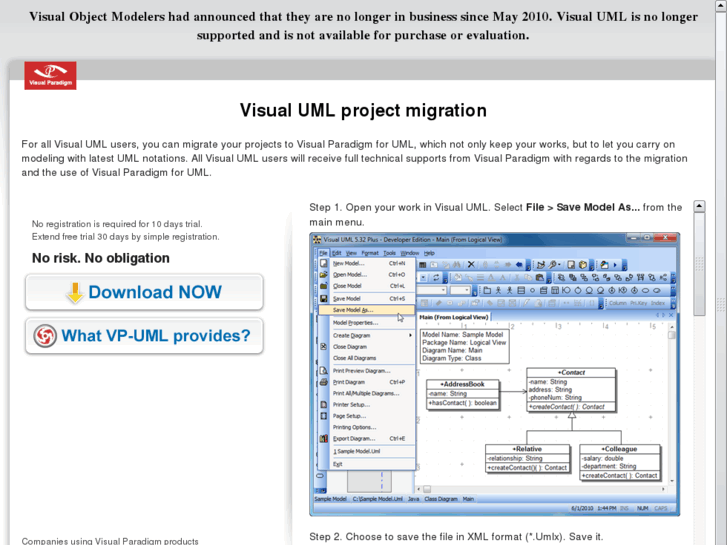Screen dimensions: 727x545
Task: Select the +Relative class header
Action: click(x=527, y=449)
